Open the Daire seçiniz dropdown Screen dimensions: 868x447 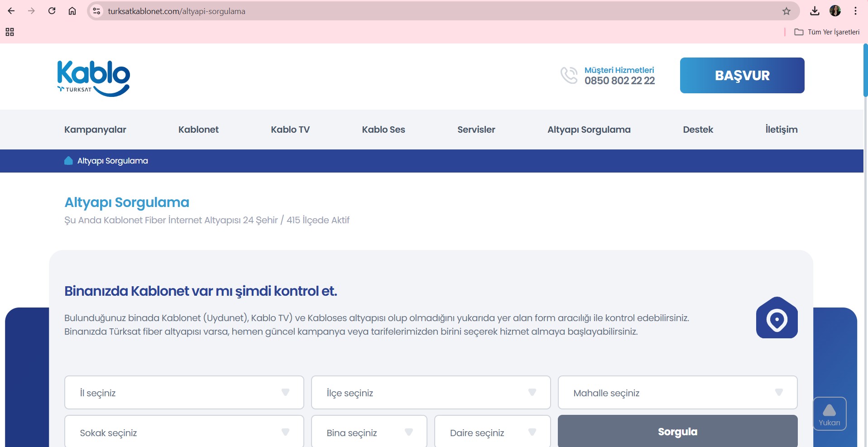pyautogui.click(x=492, y=432)
